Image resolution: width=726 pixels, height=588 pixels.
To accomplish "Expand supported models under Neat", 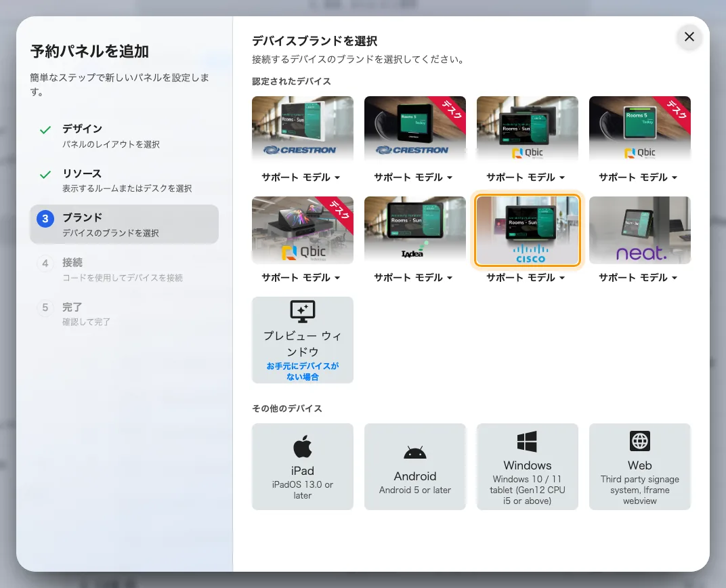I will pyautogui.click(x=639, y=277).
